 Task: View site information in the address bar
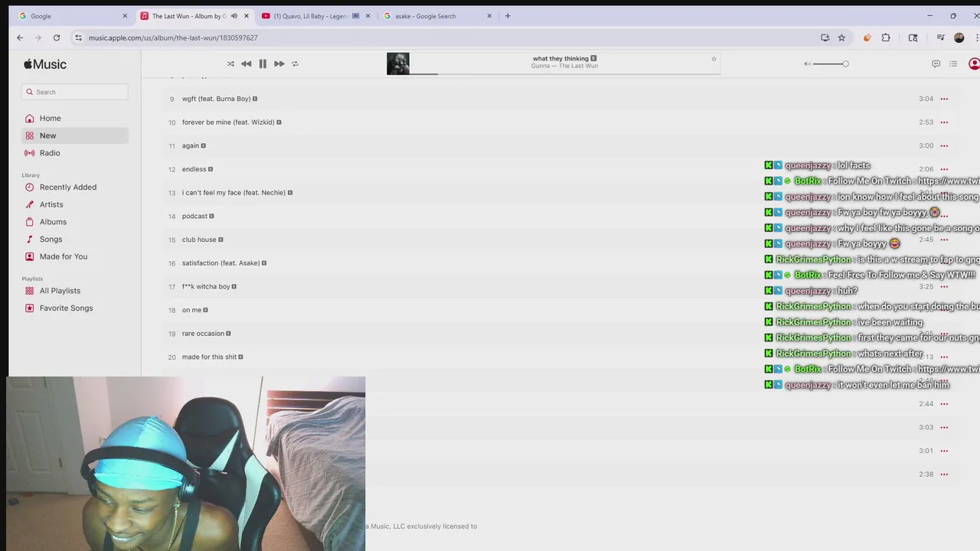(x=78, y=37)
